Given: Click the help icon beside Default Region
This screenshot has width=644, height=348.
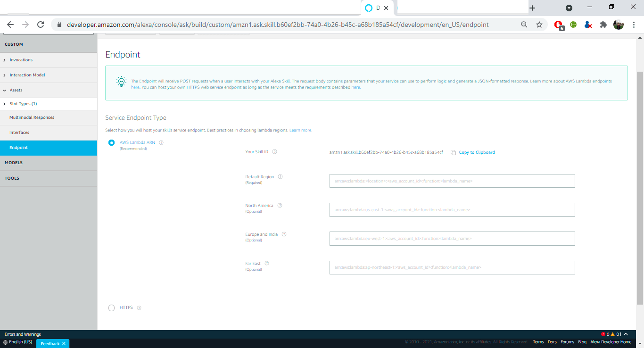Looking at the screenshot, I should tap(280, 177).
